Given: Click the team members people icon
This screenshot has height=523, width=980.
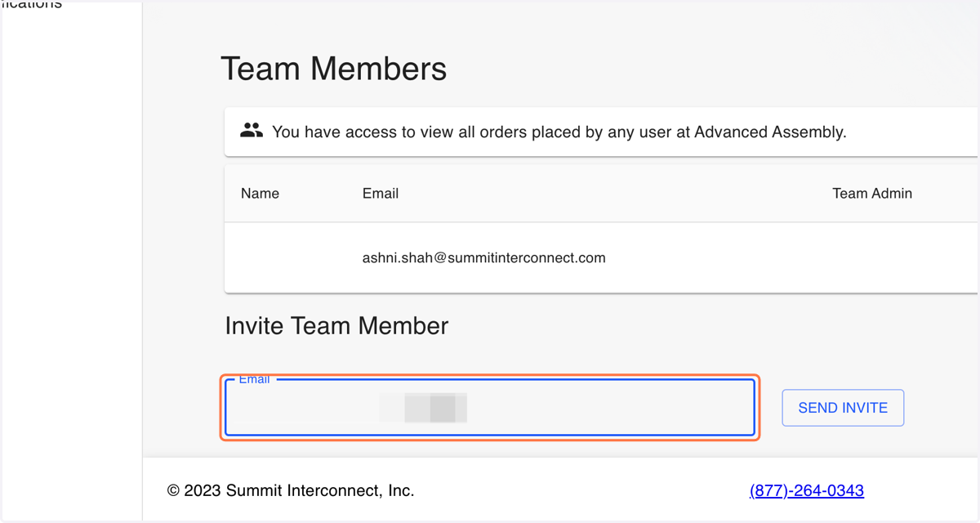Looking at the screenshot, I should 252,130.
